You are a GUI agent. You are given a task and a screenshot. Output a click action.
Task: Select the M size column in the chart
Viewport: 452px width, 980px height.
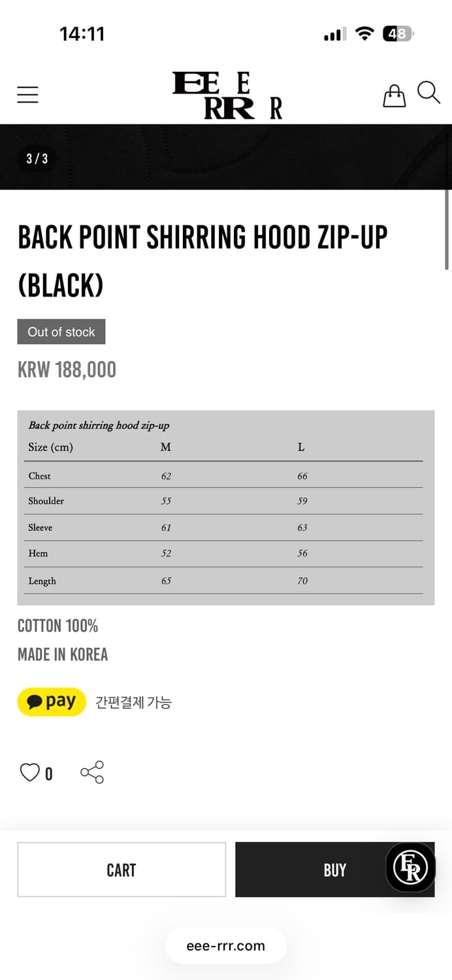(165, 447)
